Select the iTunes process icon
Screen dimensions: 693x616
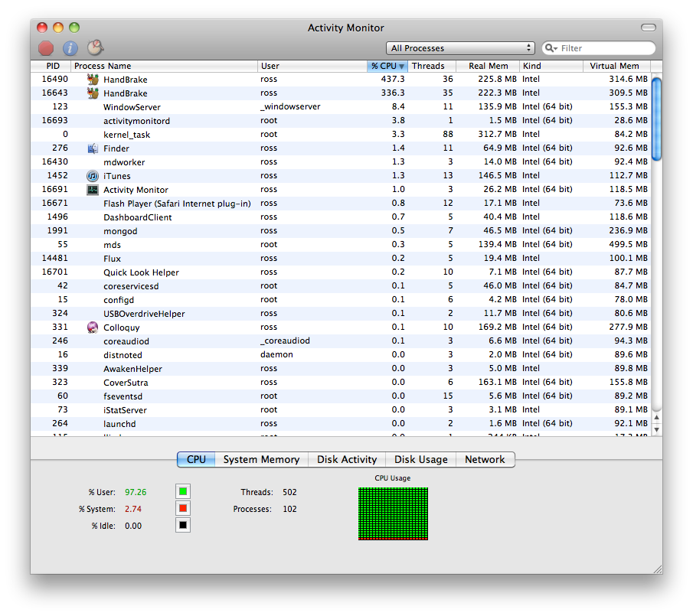pos(93,176)
